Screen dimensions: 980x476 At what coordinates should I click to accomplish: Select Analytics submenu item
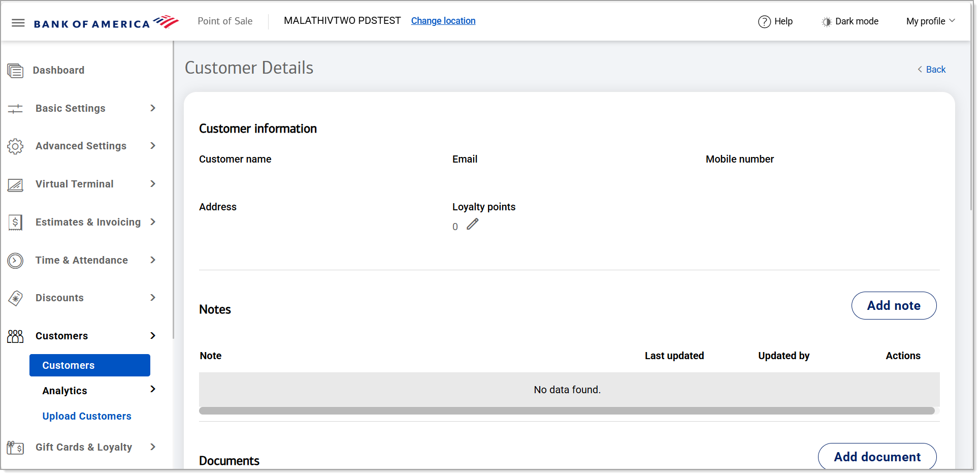[64, 391]
